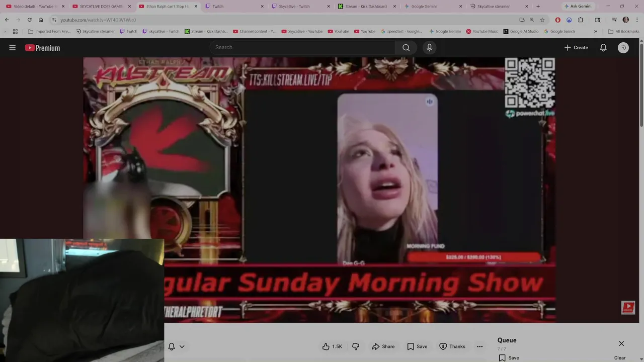Open a new browser tab
Viewport: 644px width, 362px height.
[x=538, y=7]
